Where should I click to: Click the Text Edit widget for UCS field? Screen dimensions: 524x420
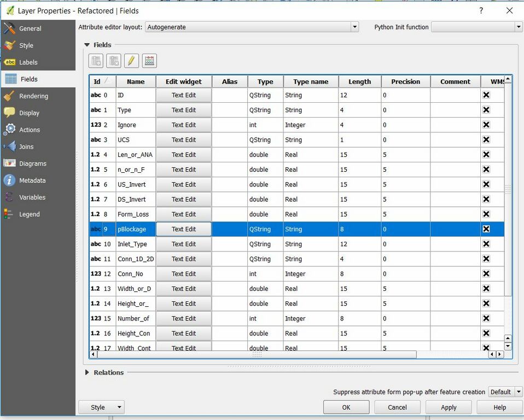[183, 140]
